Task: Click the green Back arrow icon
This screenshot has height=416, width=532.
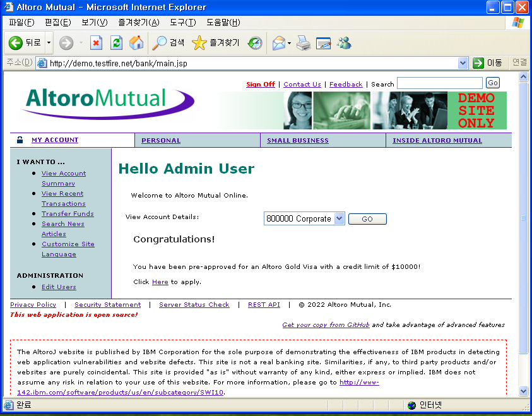Action: coord(16,43)
